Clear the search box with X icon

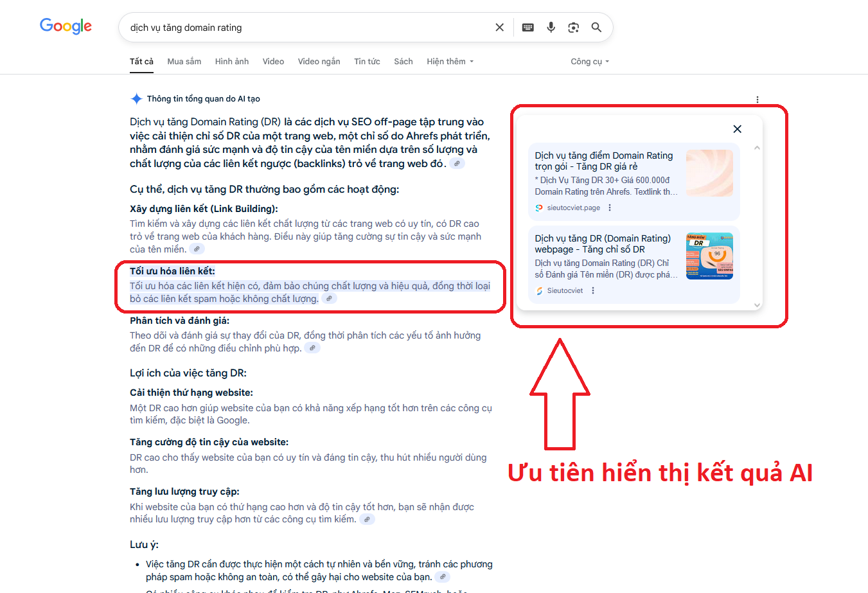pos(499,28)
